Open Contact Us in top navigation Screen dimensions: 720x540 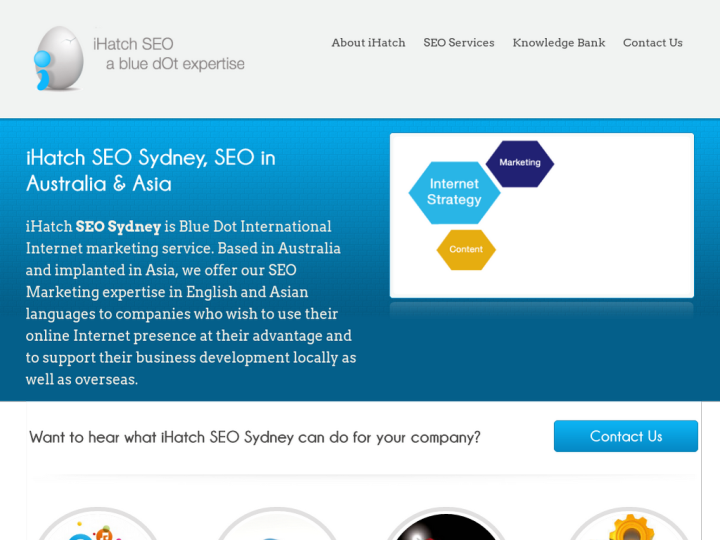652,43
